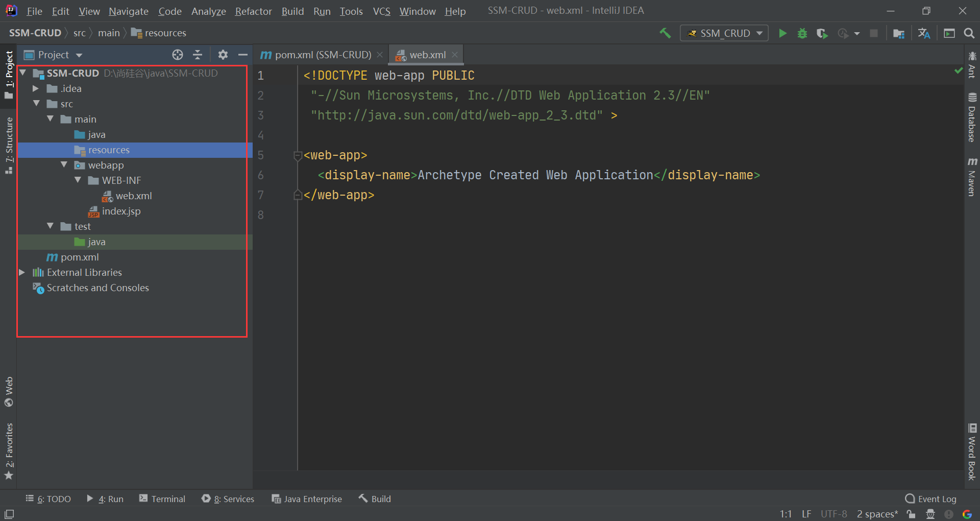This screenshot has height=521, width=980.
Task: Toggle the Structure tool window
Action: pyautogui.click(x=9, y=146)
